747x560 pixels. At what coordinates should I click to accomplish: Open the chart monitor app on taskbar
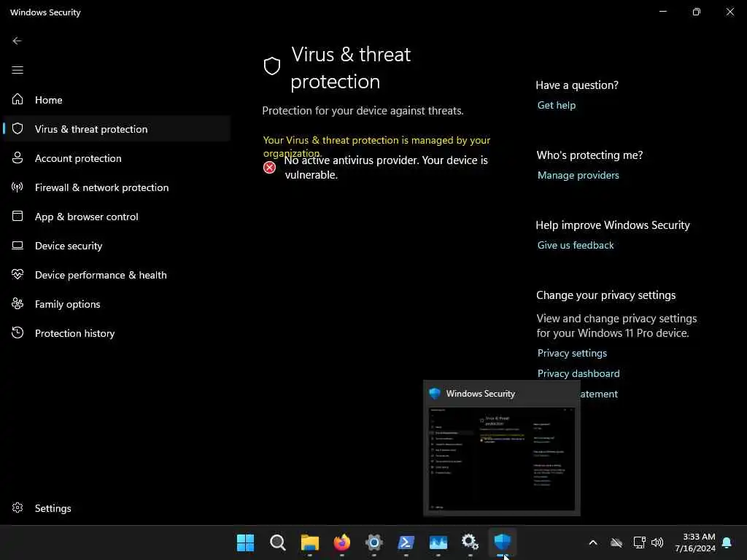438,542
